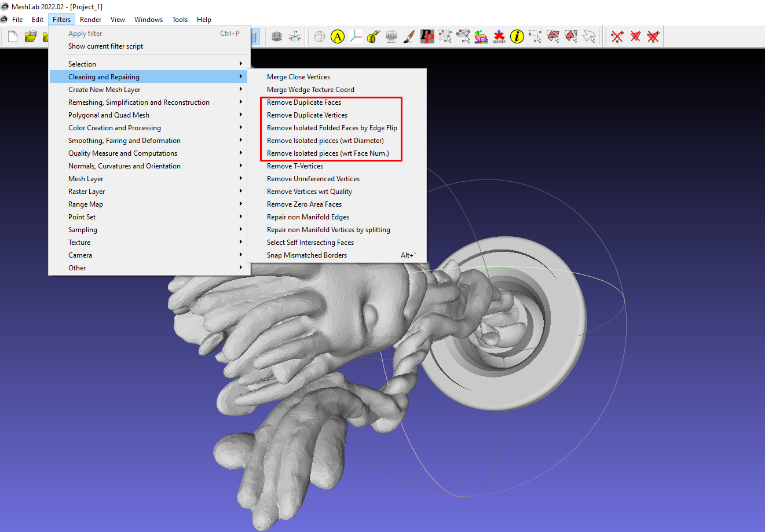The height and width of the screenshot is (532, 765).
Task: Open the Quality Mapper rainbow bunny tool
Action: coord(481,37)
